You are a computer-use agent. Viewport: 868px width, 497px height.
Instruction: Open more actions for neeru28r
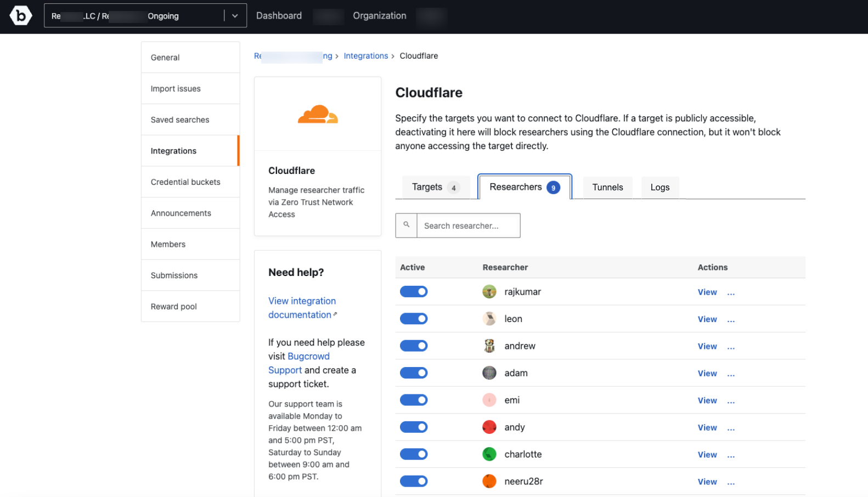tap(731, 482)
